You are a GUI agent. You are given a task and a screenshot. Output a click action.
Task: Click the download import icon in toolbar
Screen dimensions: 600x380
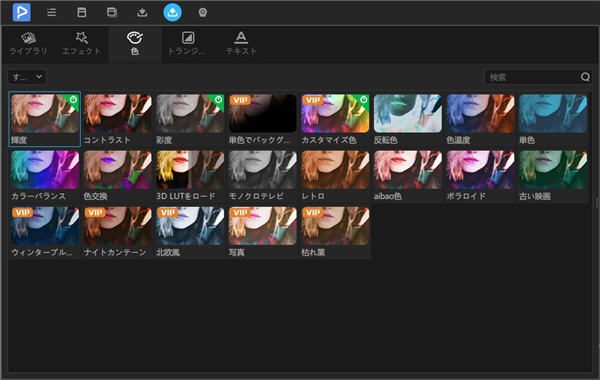[x=142, y=12]
